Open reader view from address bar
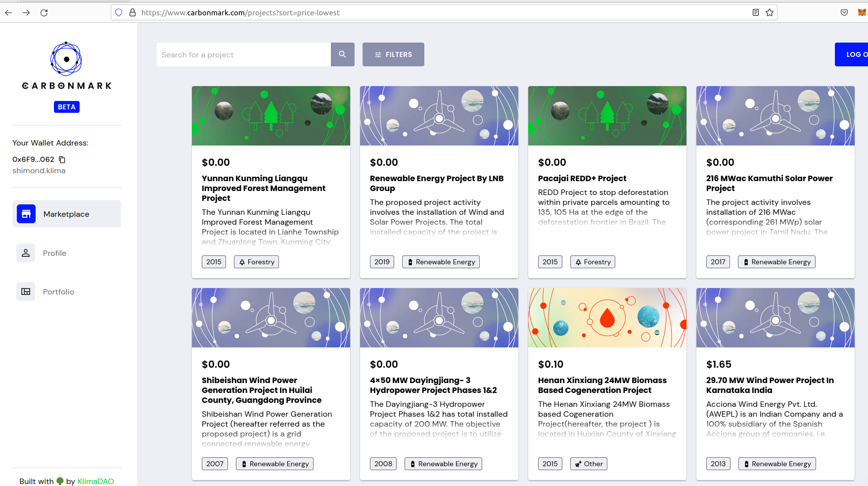Screen dimensions: 868x486 pos(755,12)
